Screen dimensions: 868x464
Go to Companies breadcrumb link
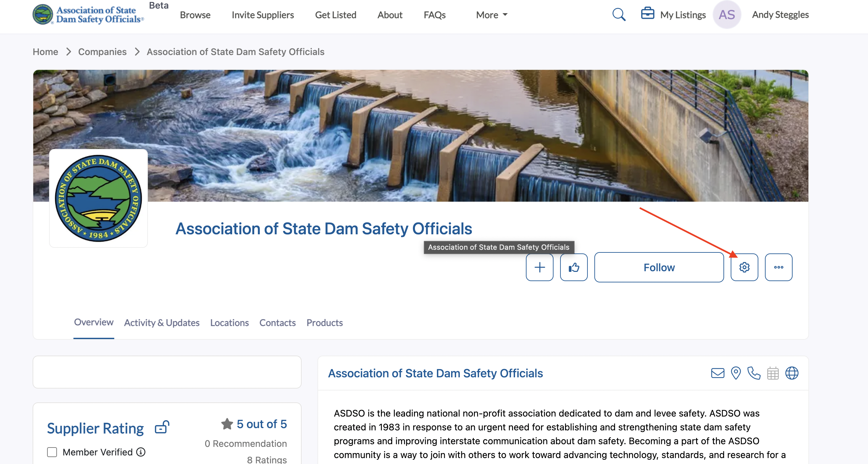pyautogui.click(x=102, y=52)
